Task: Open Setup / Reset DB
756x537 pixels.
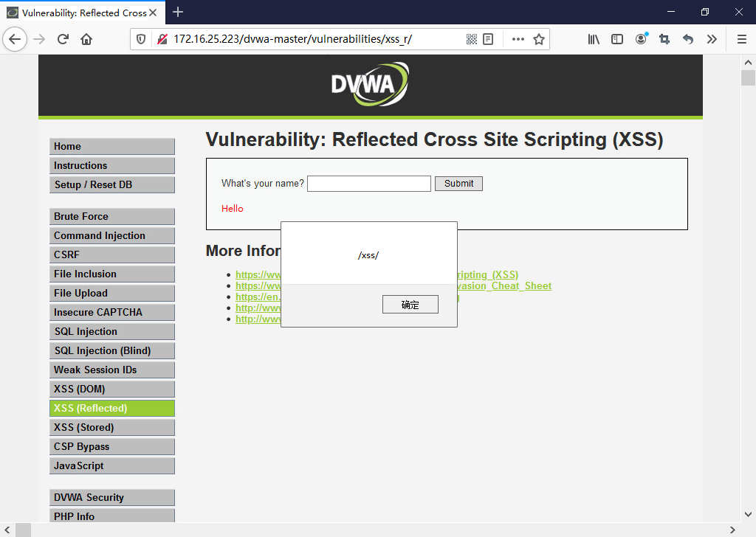Action: click(112, 185)
